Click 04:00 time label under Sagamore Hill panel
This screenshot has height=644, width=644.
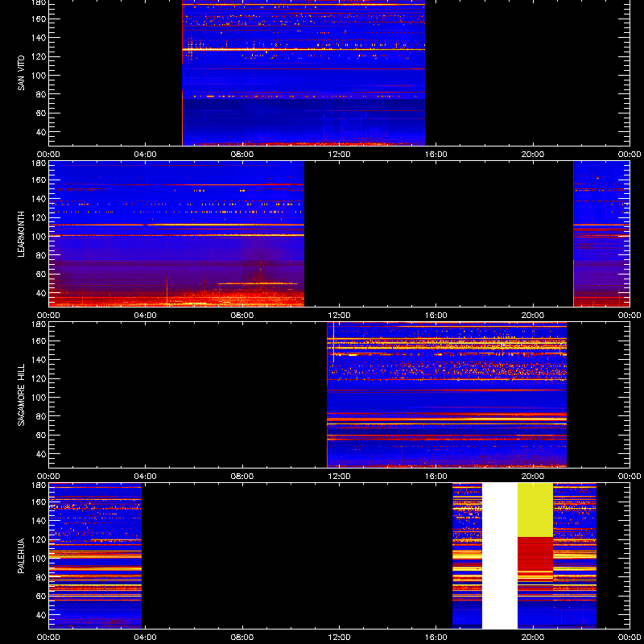(146, 477)
